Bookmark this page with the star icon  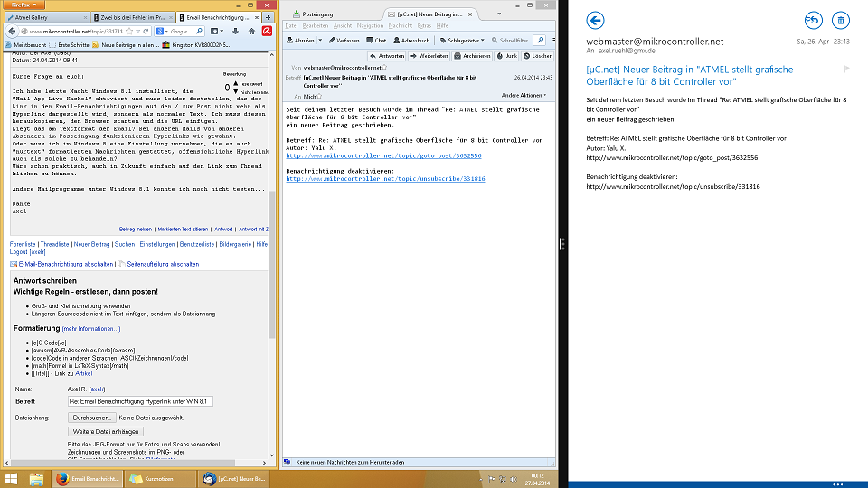(129, 31)
